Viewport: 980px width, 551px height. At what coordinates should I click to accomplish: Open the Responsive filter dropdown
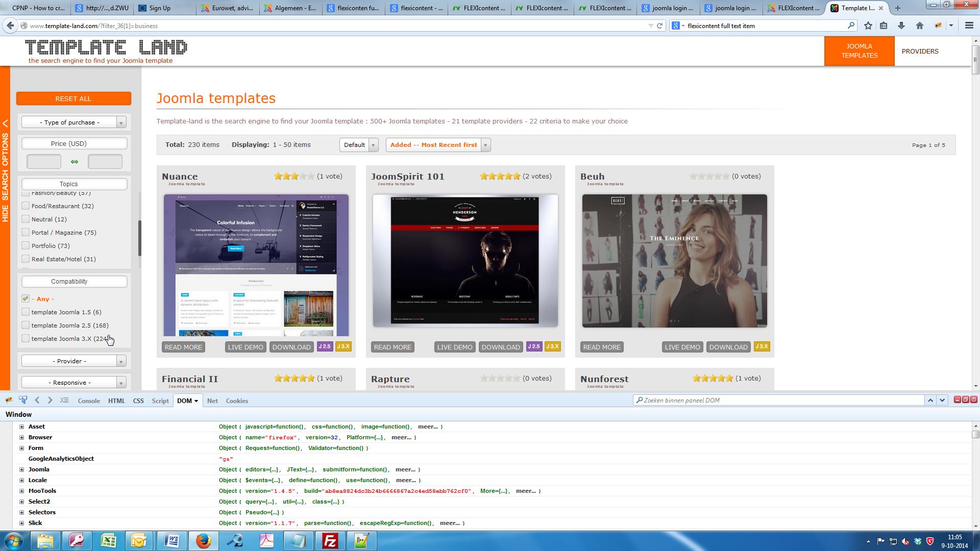click(74, 383)
